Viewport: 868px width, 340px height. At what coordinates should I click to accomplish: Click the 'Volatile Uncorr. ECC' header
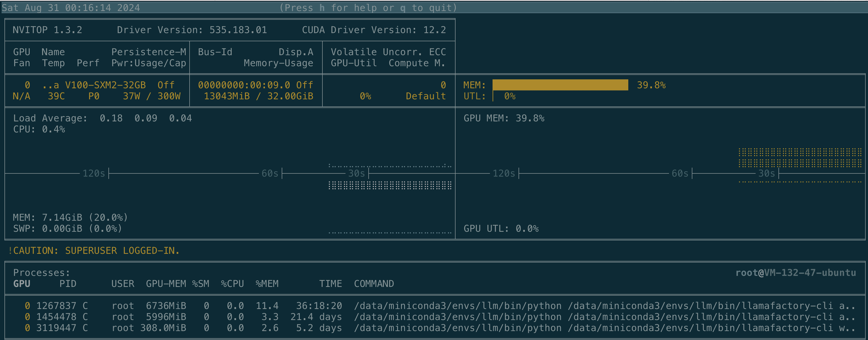pos(388,52)
